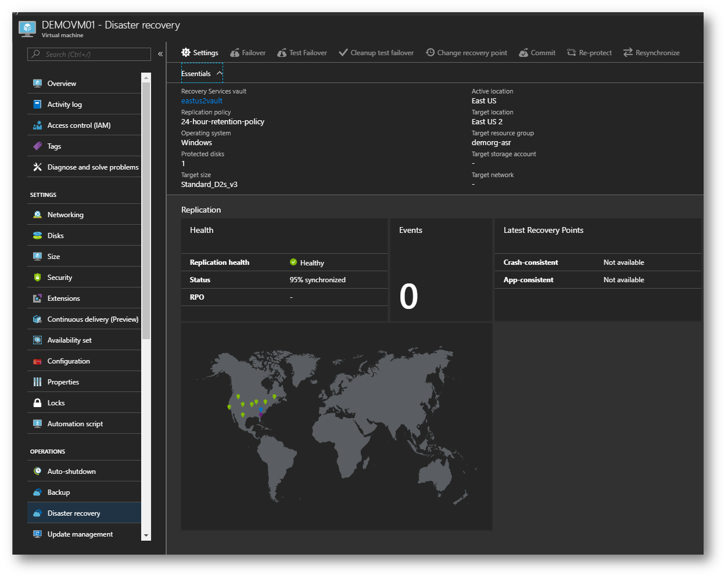Go to the Backup operations entry
Image resolution: width=728 pixels, height=579 pixels.
tap(84, 492)
